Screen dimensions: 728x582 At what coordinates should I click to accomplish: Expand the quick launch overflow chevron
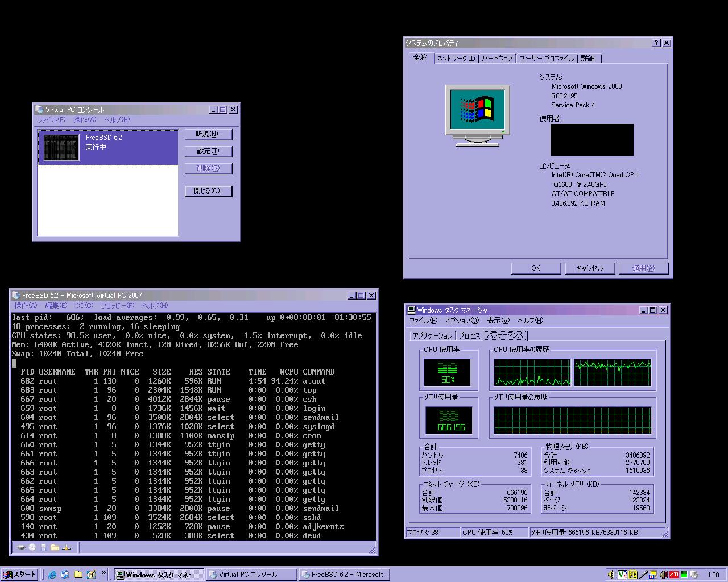pyautogui.click(x=105, y=573)
